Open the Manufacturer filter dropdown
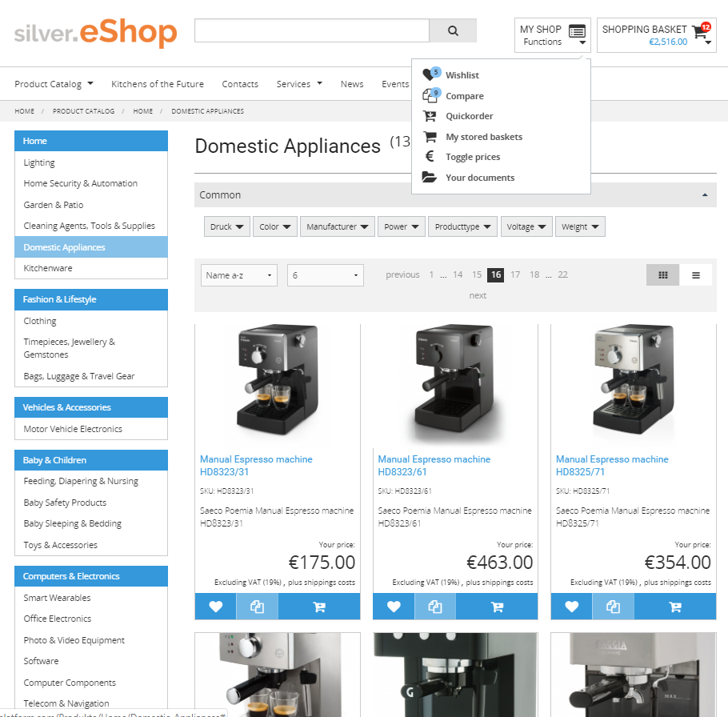 pos(338,226)
